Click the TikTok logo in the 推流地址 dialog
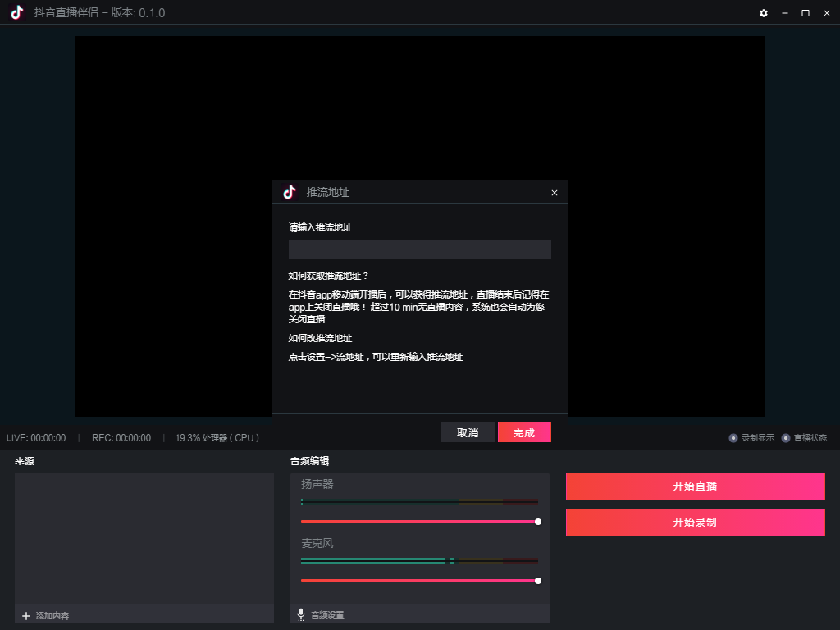Image resolution: width=840 pixels, height=630 pixels. pyautogui.click(x=288, y=192)
